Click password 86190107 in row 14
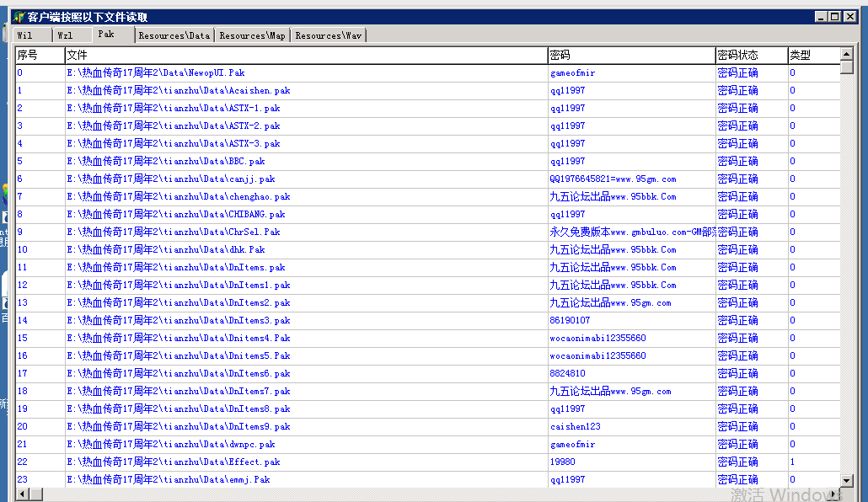 click(x=570, y=320)
